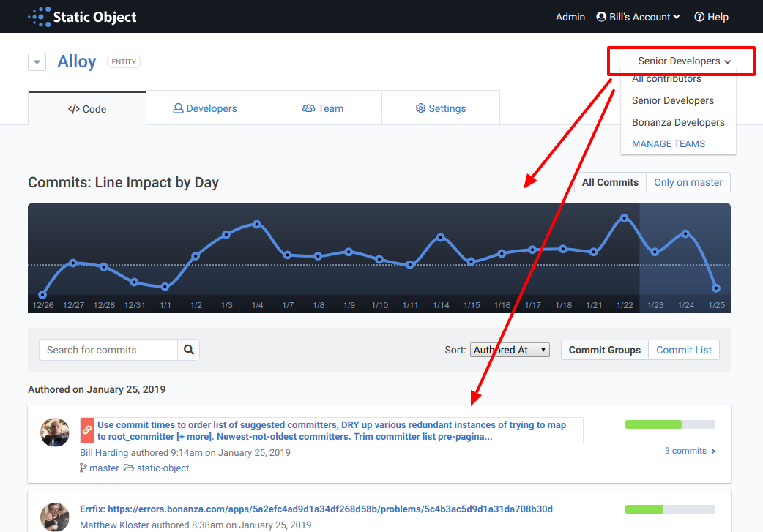Toggle Only on master filter
The width and height of the screenshot is (763, 532).
pos(688,182)
